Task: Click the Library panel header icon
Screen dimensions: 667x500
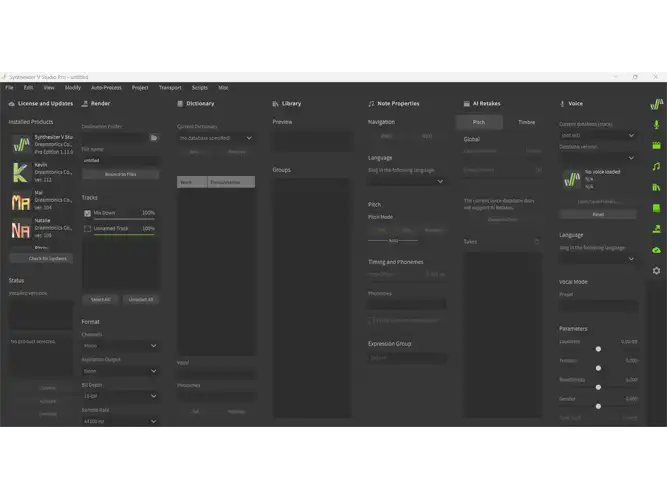Action: tap(275, 104)
